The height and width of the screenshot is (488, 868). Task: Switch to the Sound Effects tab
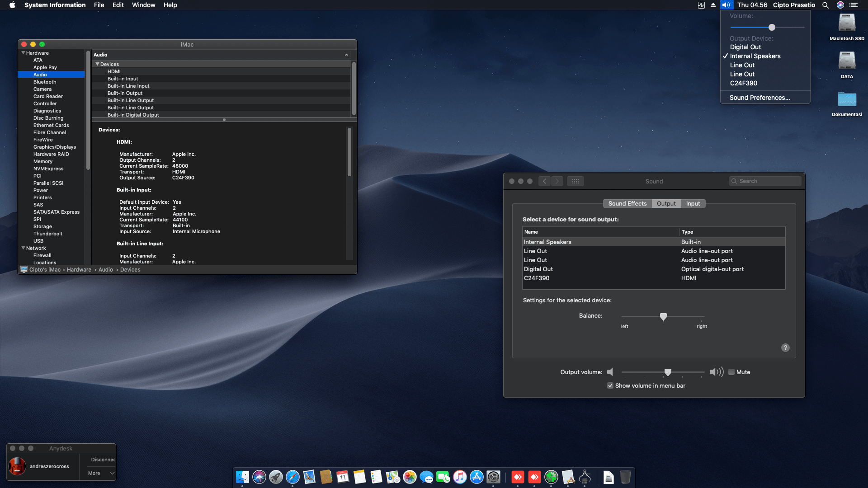point(627,203)
